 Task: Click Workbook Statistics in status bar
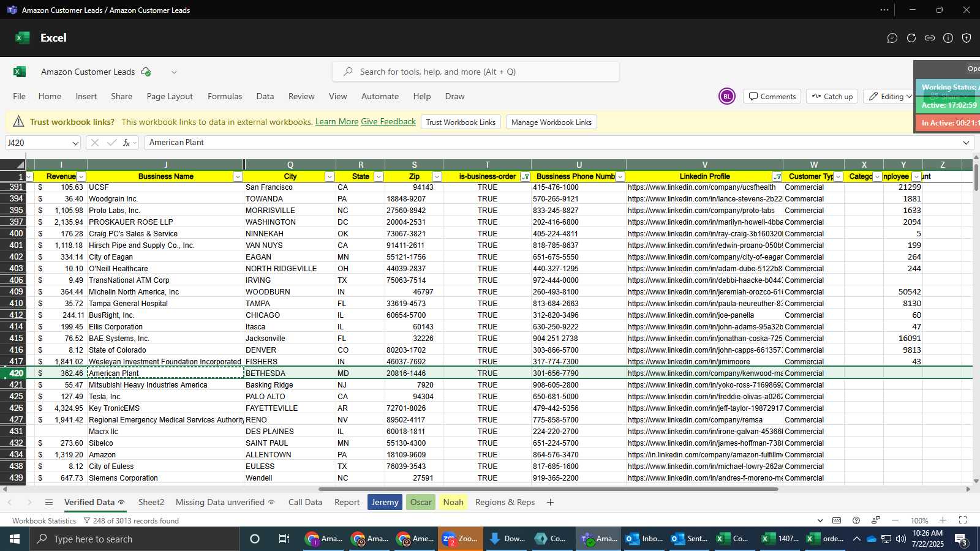pos(44,520)
